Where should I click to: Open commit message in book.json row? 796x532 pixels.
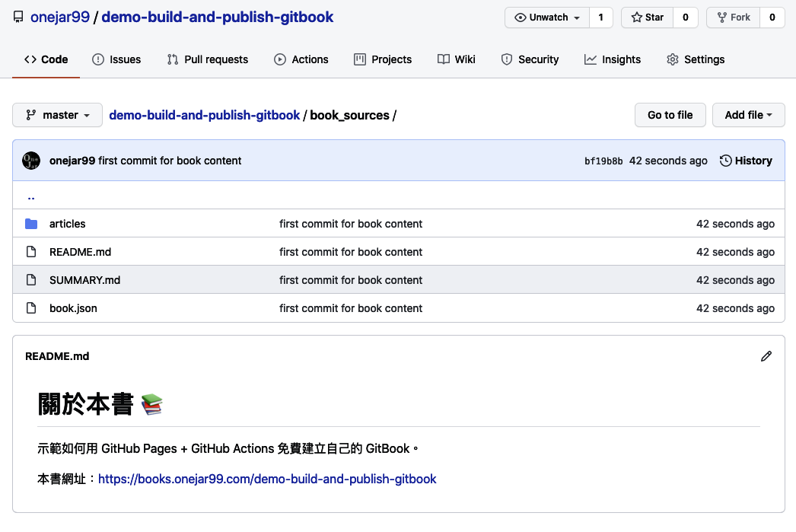click(351, 308)
